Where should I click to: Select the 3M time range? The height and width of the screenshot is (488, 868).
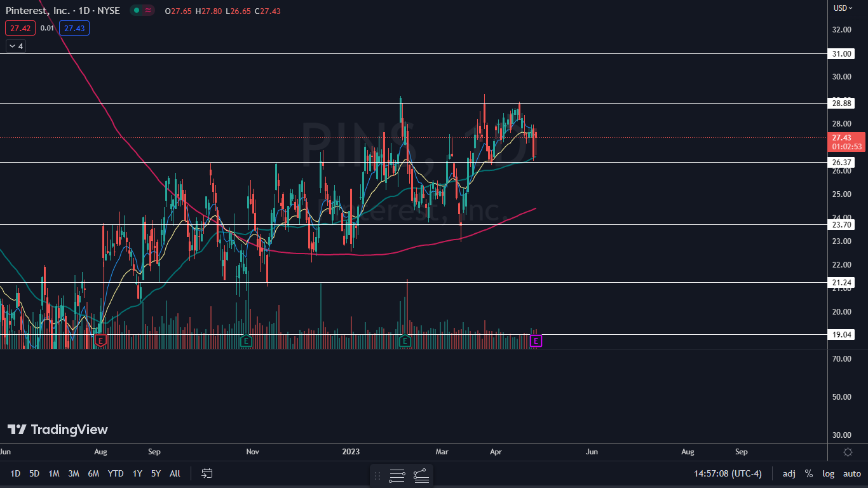74,473
